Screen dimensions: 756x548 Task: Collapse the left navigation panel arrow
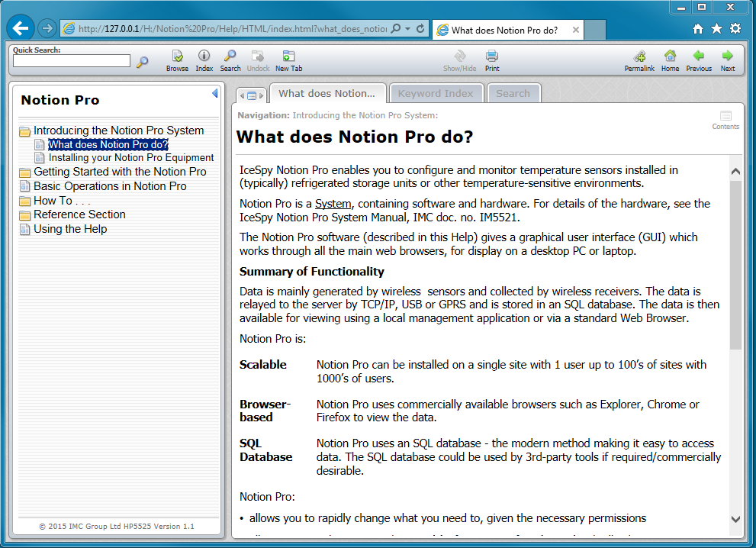[214, 93]
